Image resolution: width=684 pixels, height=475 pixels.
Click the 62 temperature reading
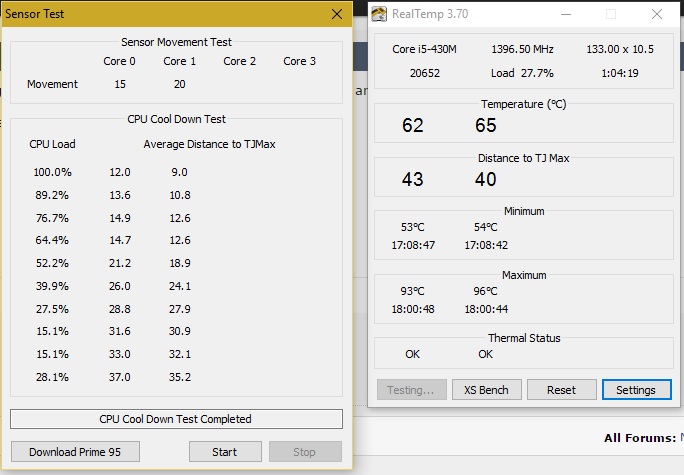[x=413, y=126]
